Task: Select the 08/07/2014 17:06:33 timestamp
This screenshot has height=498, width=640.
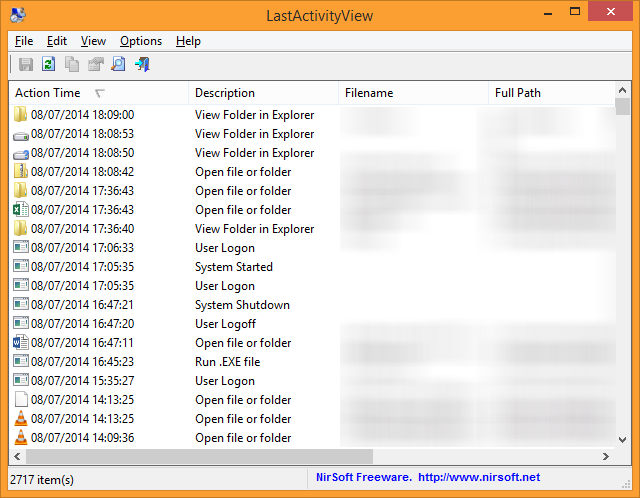Action: click(82, 248)
